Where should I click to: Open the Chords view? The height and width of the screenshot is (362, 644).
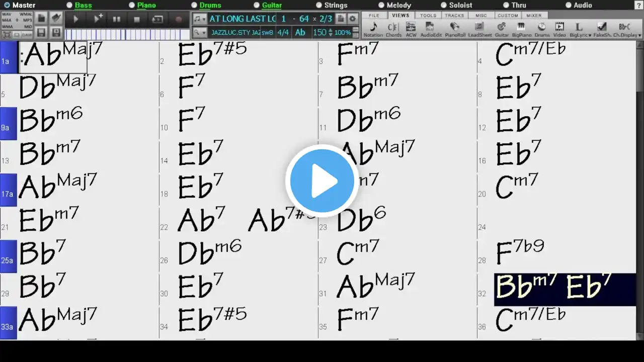(x=393, y=30)
